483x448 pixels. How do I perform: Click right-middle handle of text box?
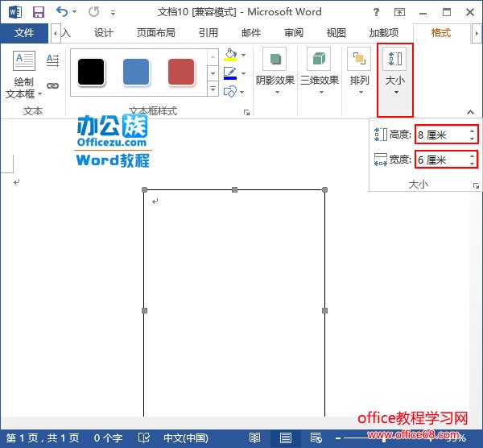tap(324, 310)
